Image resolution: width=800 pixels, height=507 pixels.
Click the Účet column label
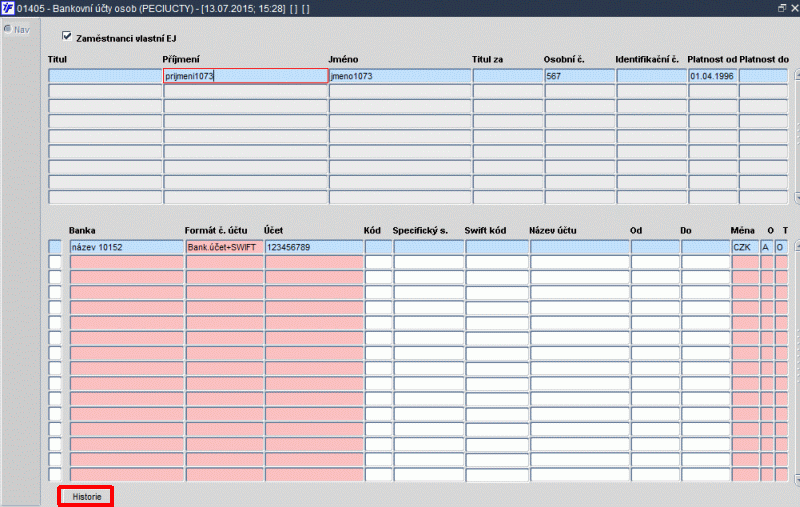(x=273, y=231)
